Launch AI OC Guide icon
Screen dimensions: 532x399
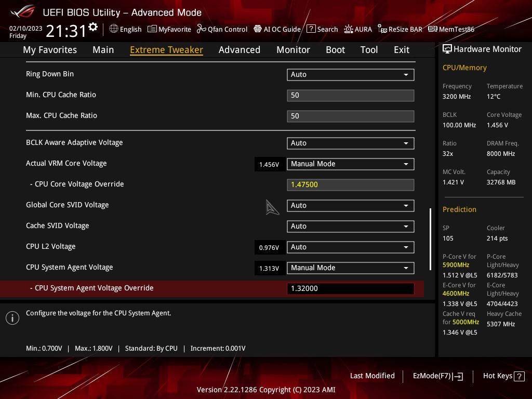[258, 29]
